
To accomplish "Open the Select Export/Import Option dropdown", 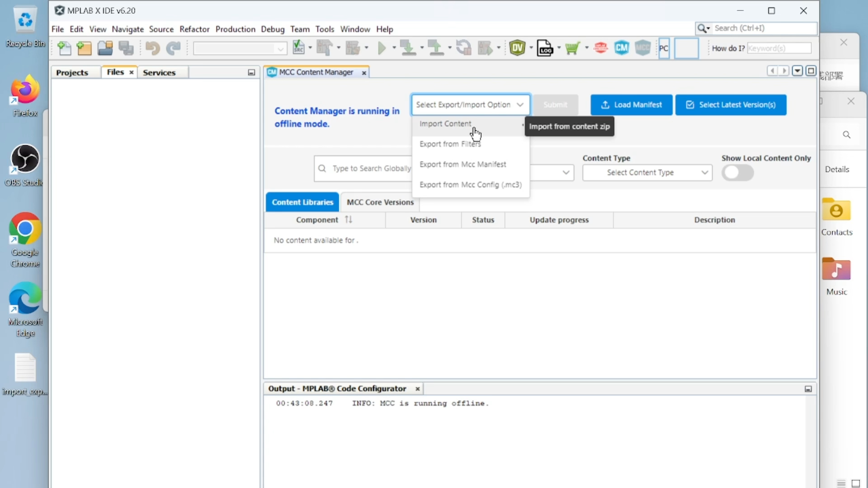I will pos(470,105).
